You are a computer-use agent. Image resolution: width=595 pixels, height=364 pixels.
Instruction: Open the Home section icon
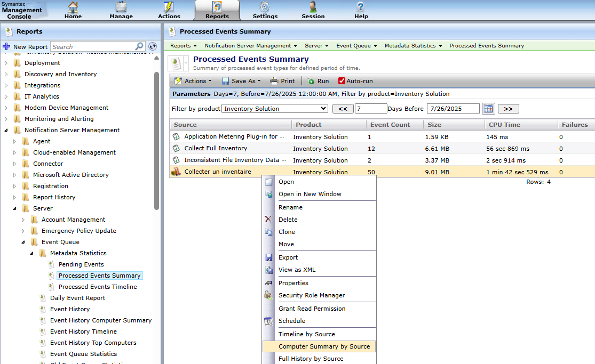(x=73, y=7)
